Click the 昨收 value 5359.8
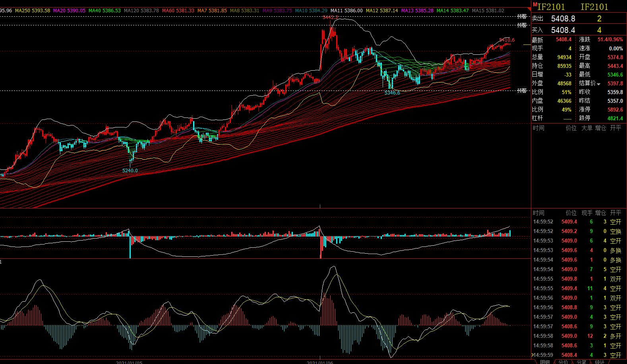The height and width of the screenshot is (364, 627). click(615, 92)
